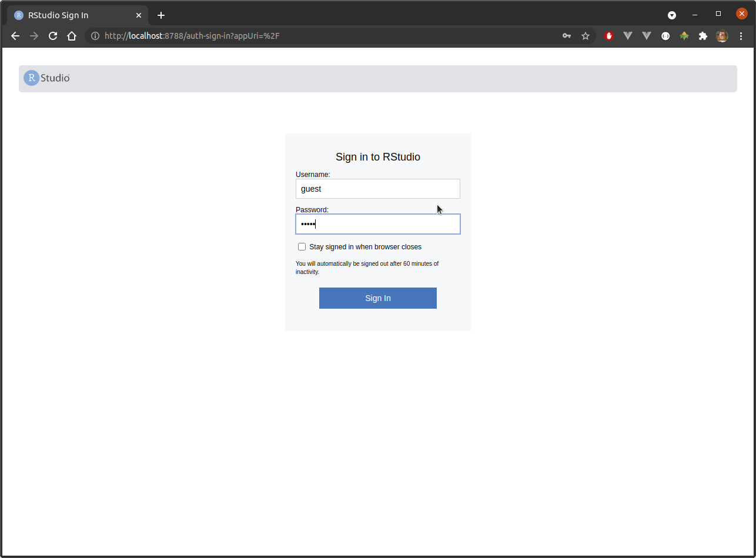Select the RStudio Sign In tab
Viewport: 756px width, 558px height.
coord(79,15)
